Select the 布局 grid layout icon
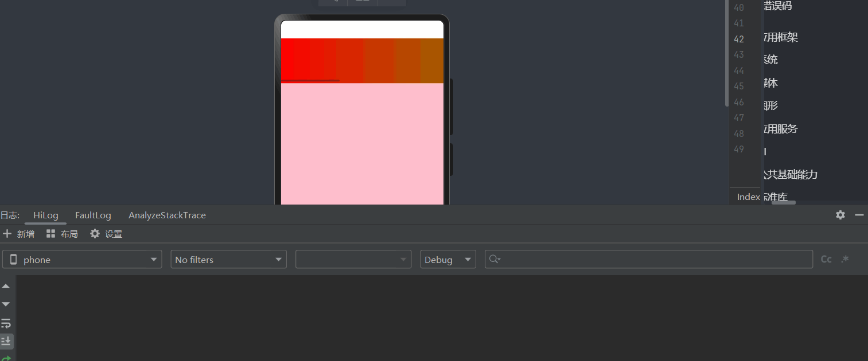 (50, 233)
